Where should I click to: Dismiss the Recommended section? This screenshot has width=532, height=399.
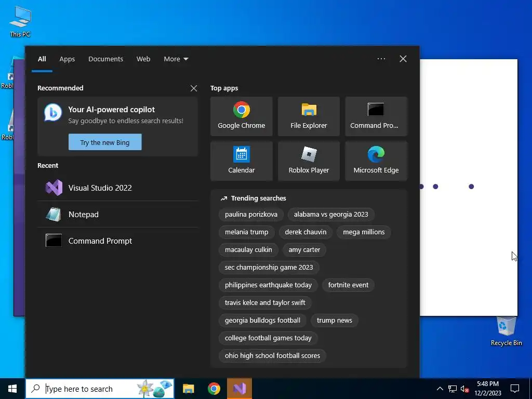pyautogui.click(x=194, y=88)
